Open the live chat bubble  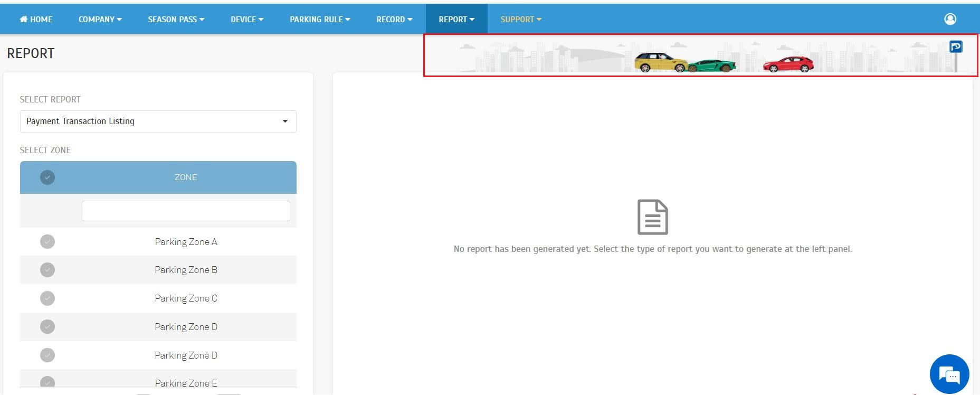click(x=949, y=374)
